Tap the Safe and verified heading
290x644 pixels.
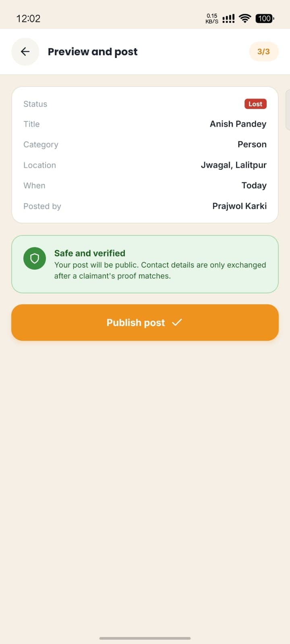[x=90, y=253]
